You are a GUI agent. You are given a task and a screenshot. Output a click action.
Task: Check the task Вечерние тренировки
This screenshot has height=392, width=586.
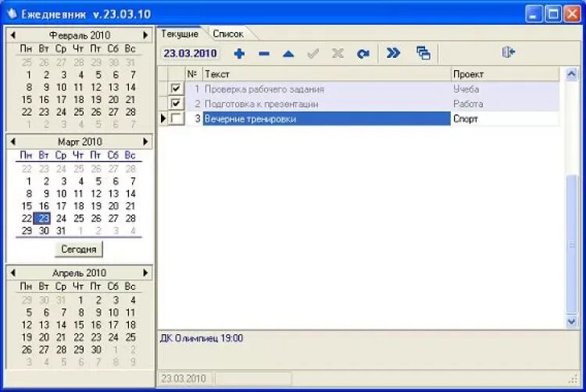[x=176, y=119]
